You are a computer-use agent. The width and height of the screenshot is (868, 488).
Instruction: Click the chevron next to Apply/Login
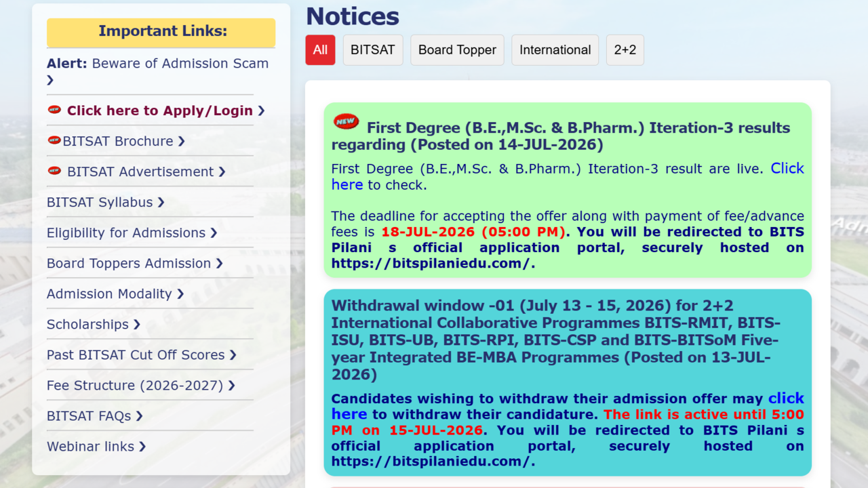point(261,110)
